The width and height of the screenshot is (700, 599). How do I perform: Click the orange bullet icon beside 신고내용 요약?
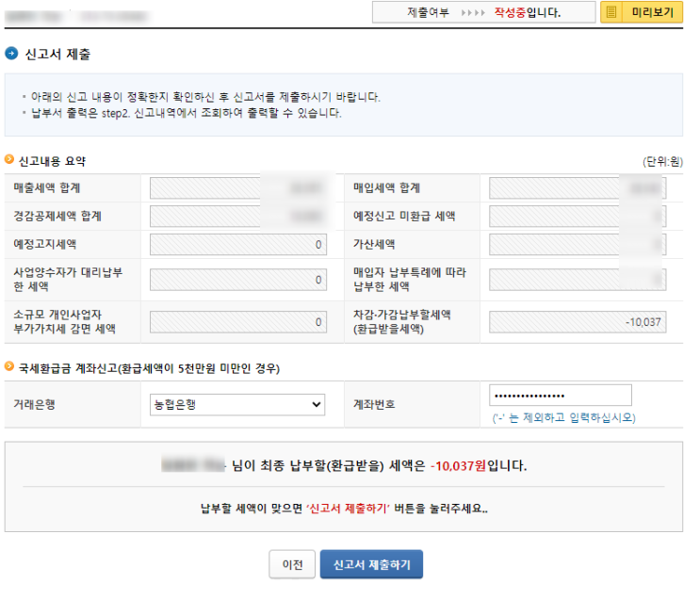(x=9, y=159)
